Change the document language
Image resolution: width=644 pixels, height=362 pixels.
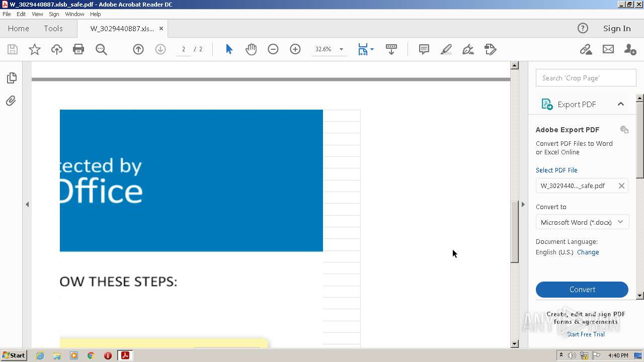[x=588, y=252]
